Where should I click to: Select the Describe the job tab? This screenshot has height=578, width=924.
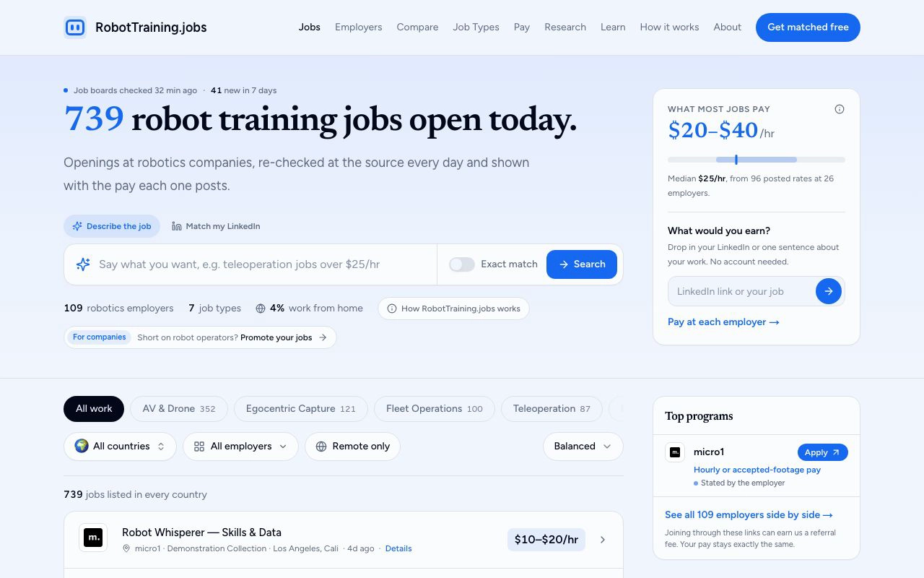tap(112, 226)
